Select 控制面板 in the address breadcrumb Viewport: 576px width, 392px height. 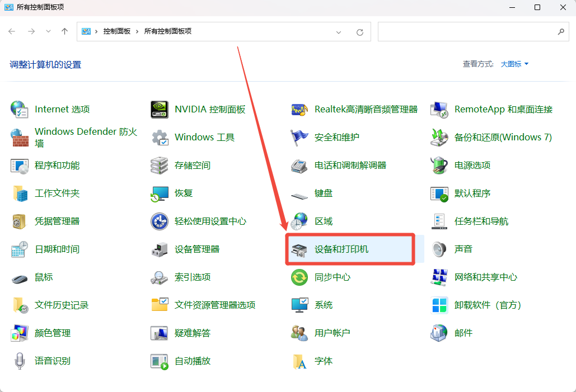tap(117, 31)
